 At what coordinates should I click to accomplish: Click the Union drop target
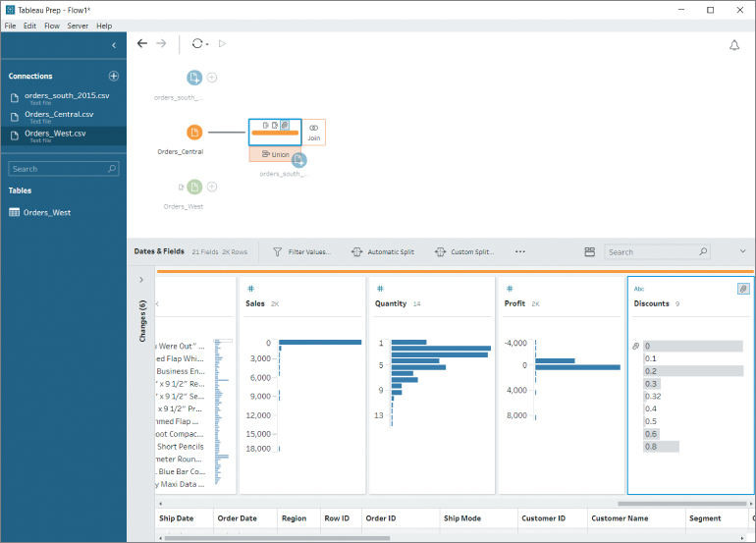click(275, 154)
